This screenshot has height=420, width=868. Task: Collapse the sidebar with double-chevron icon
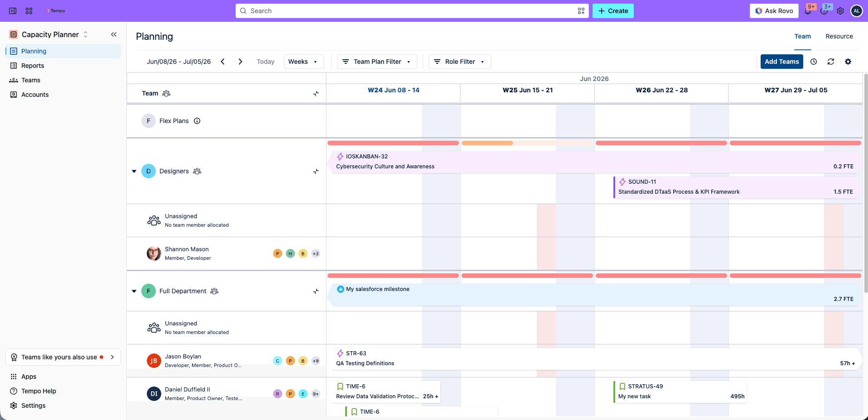pos(114,34)
